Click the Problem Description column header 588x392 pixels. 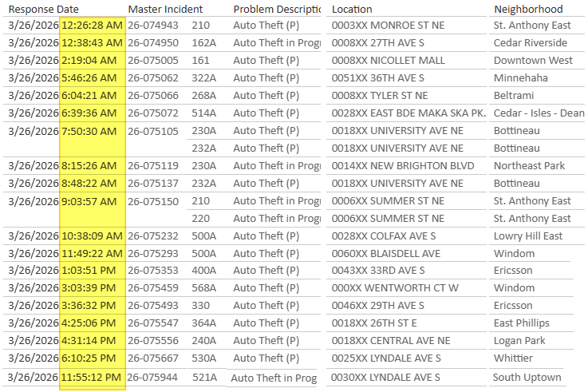point(277,9)
